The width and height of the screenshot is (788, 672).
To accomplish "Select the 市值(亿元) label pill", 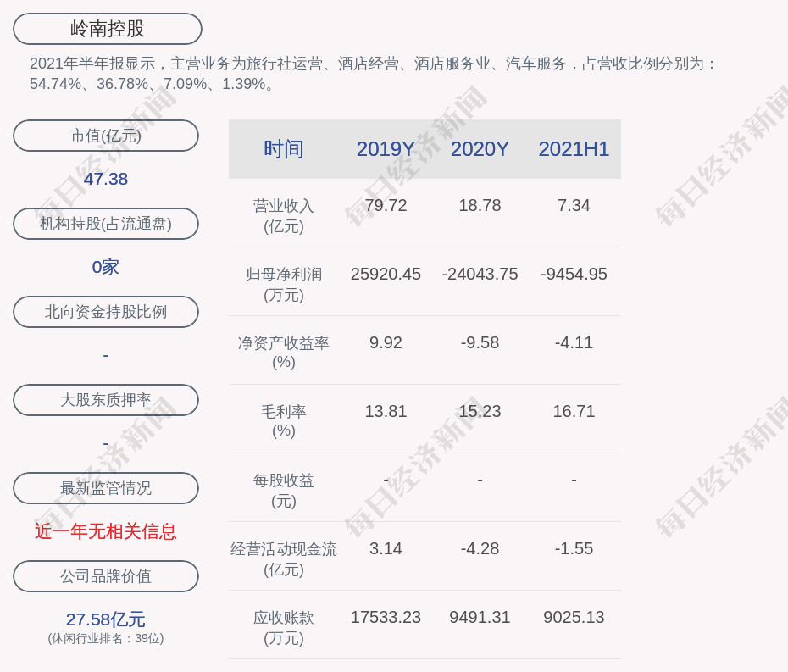I will 106,136.
